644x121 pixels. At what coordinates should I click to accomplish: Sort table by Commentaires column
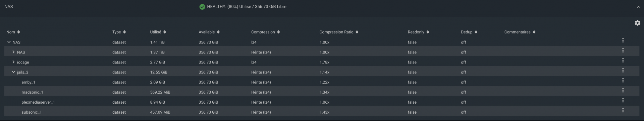520,32
